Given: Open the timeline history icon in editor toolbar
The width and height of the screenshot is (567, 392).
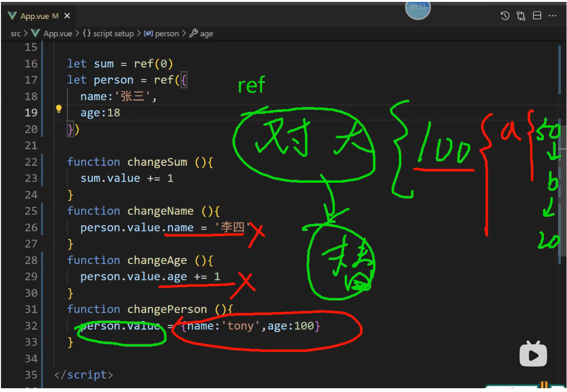Looking at the screenshot, I should tap(505, 16).
